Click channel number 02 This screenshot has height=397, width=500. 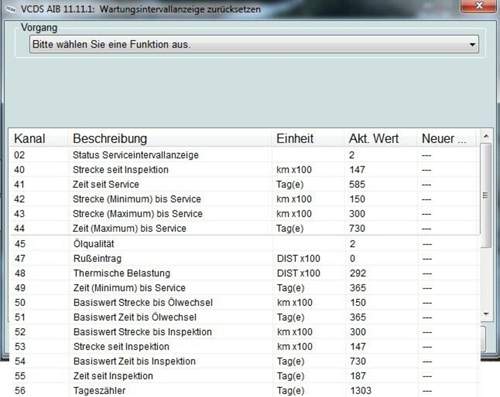coord(19,155)
